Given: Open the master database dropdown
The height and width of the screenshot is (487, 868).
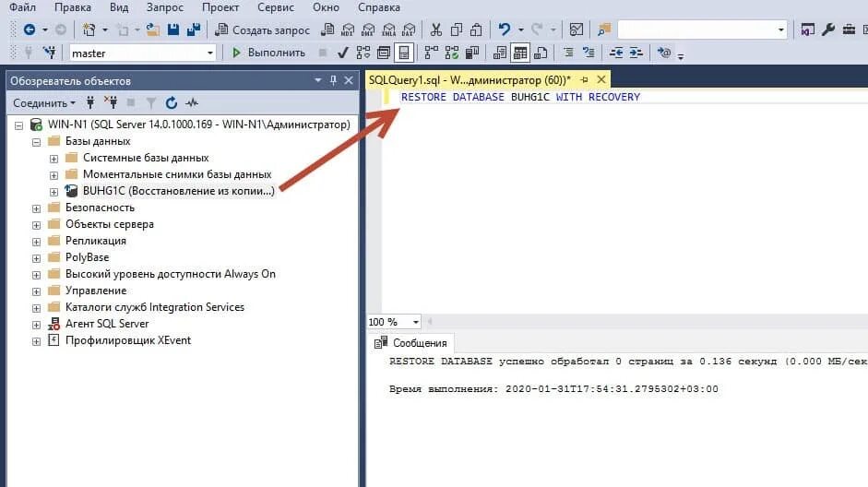Looking at the screenshot, I should click(209, 53).
